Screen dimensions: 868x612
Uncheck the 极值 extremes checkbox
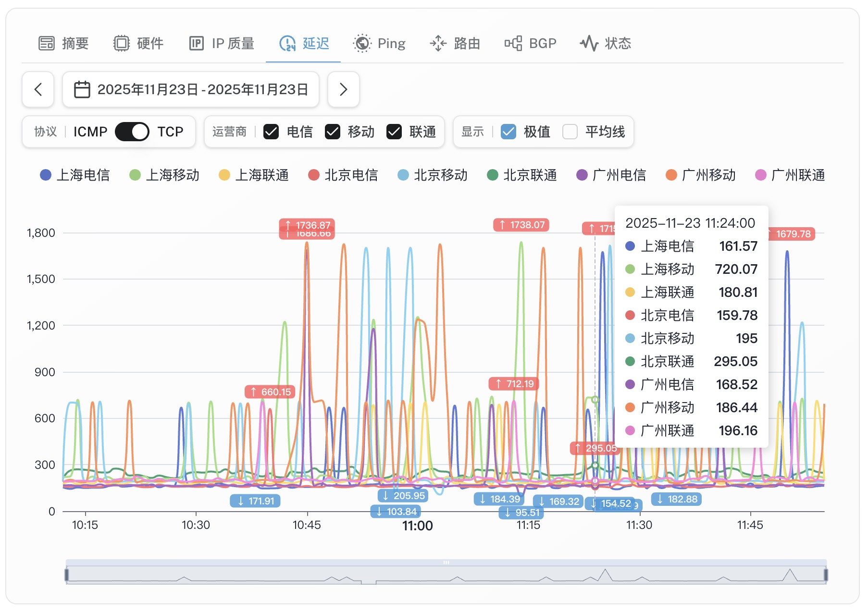click(508, 132)
